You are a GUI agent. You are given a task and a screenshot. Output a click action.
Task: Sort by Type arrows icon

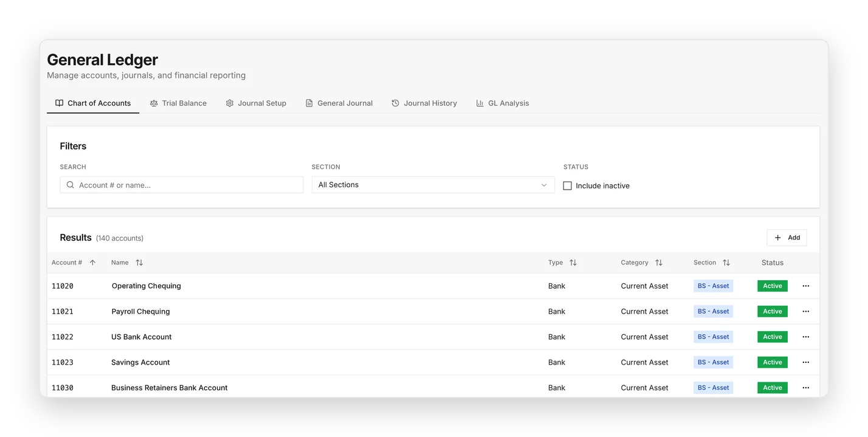click(573, 263)
